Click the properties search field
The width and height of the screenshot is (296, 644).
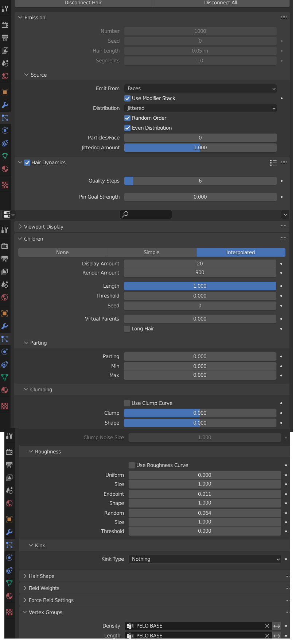click(x=146, y=214)
